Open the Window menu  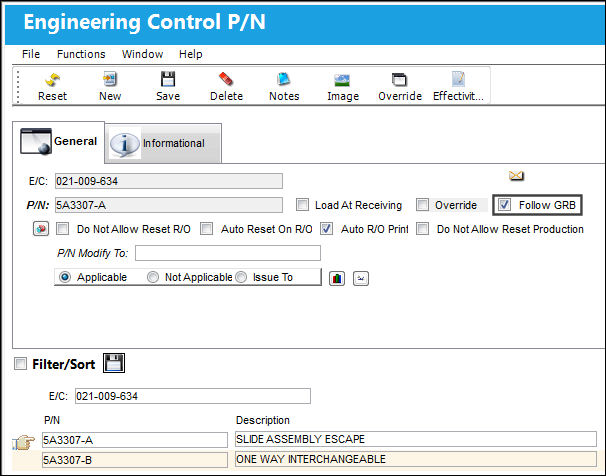tap(142, 54)
